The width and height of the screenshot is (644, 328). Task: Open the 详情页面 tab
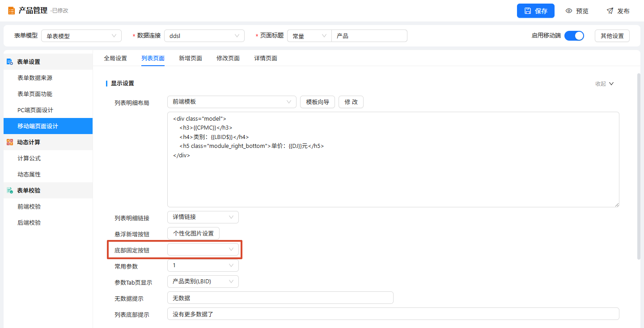266,58
